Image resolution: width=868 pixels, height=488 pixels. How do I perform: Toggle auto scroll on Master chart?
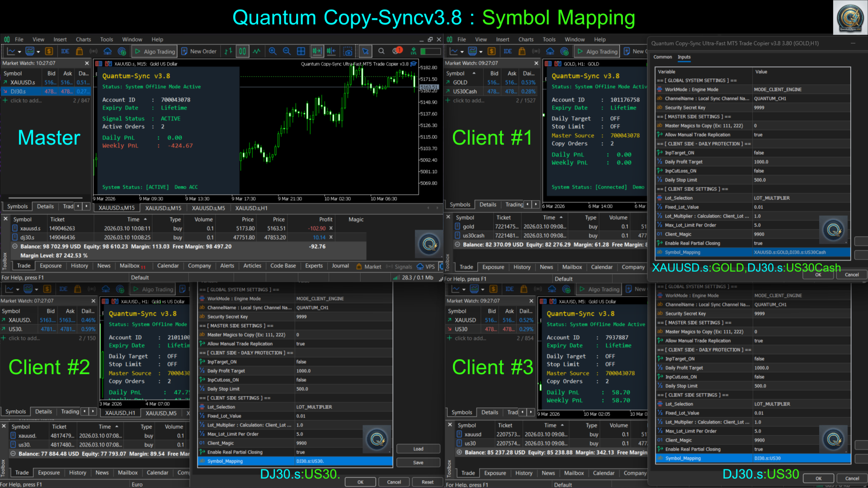click(317, 52)
